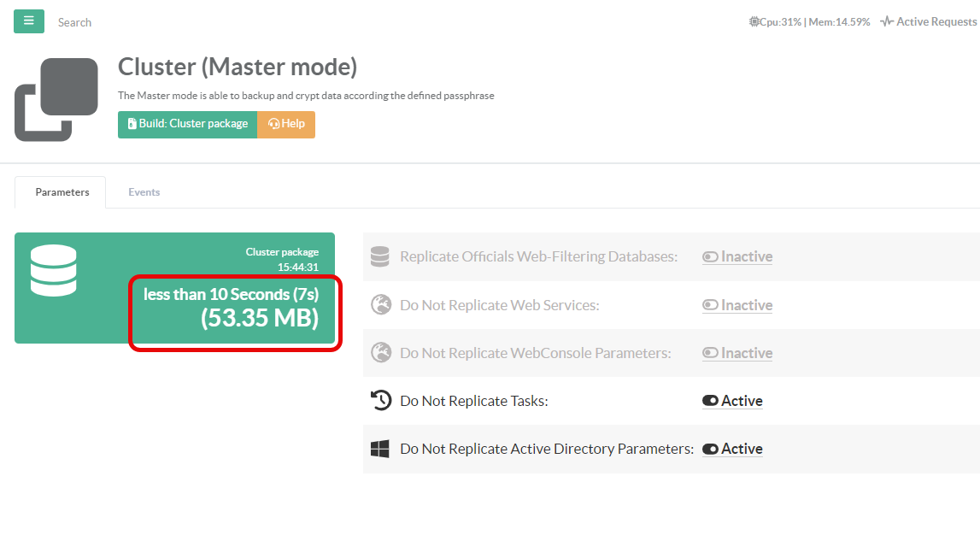Click Windows logo icon beside Active Directory Parameters
The width and height of the screenshot is (980, 541).
click(380, 449)
